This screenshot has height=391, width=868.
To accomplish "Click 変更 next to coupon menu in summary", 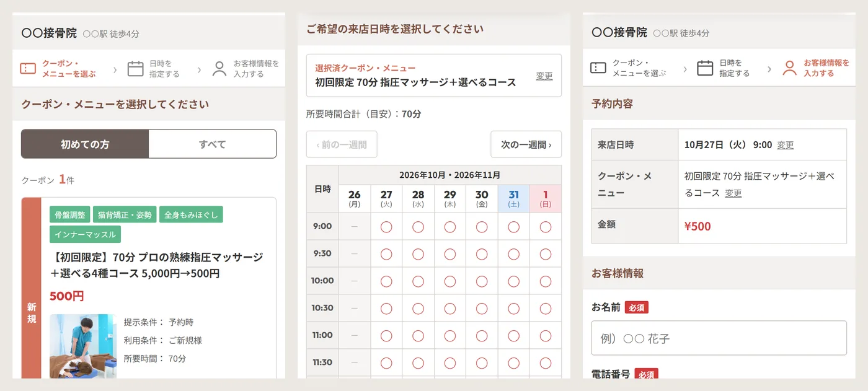I will pos(733,193).
